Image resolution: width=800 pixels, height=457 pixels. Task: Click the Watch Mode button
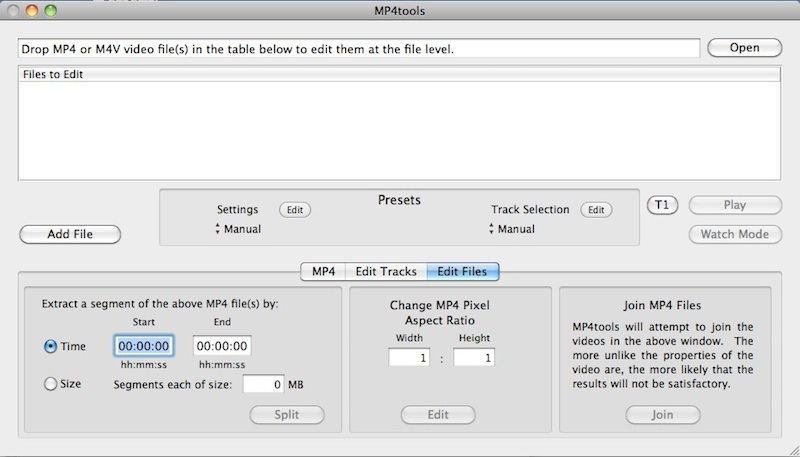[x=734, y=234]
